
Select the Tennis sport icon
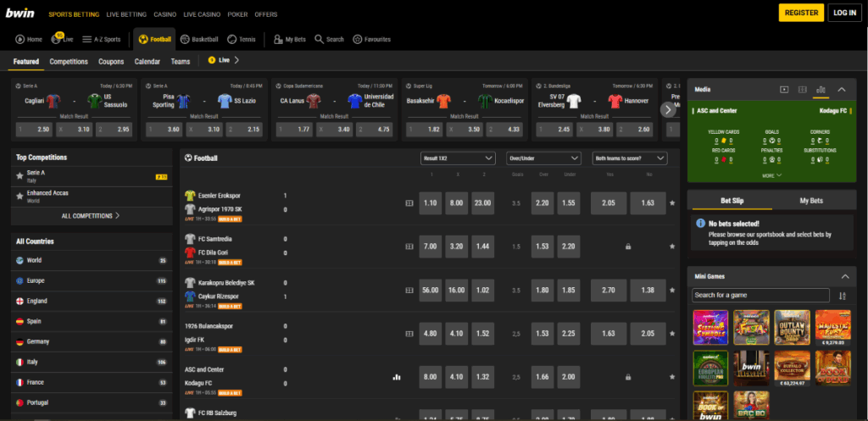[x=232, y=39]
